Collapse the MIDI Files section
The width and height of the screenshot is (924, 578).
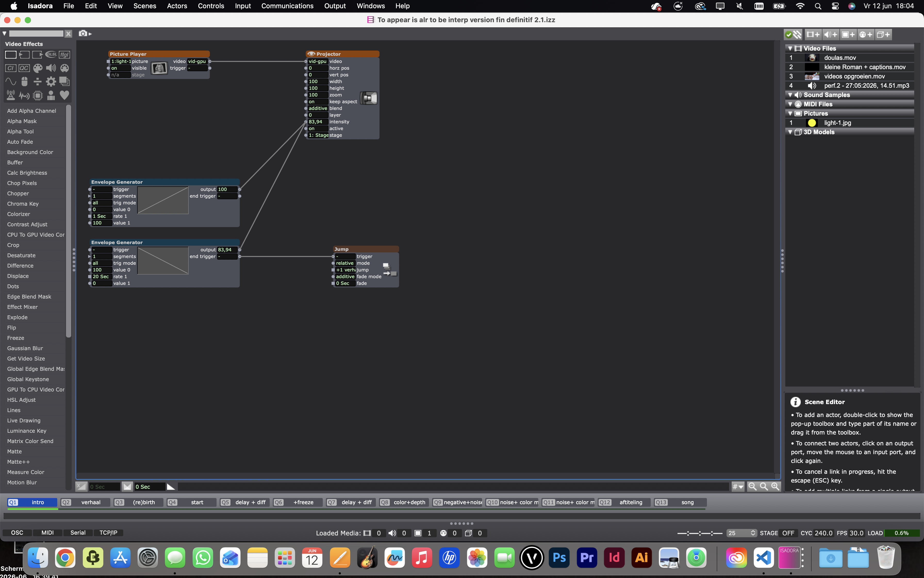(790, 104)
